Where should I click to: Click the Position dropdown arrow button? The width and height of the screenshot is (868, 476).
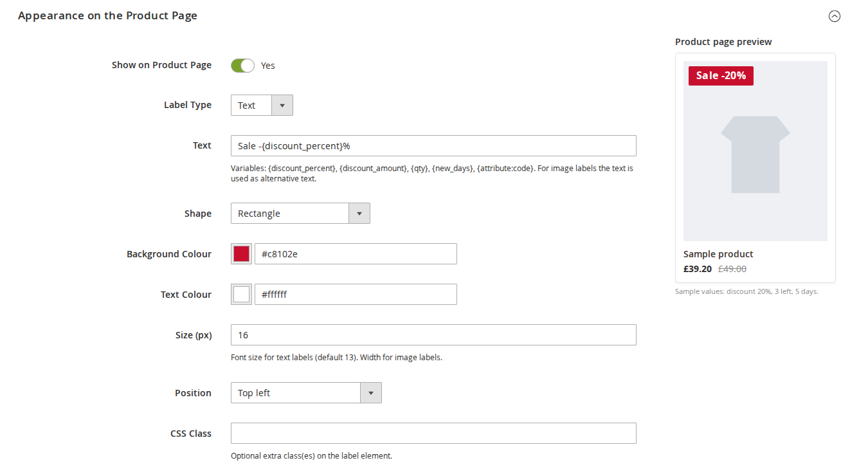click(371, 392)
